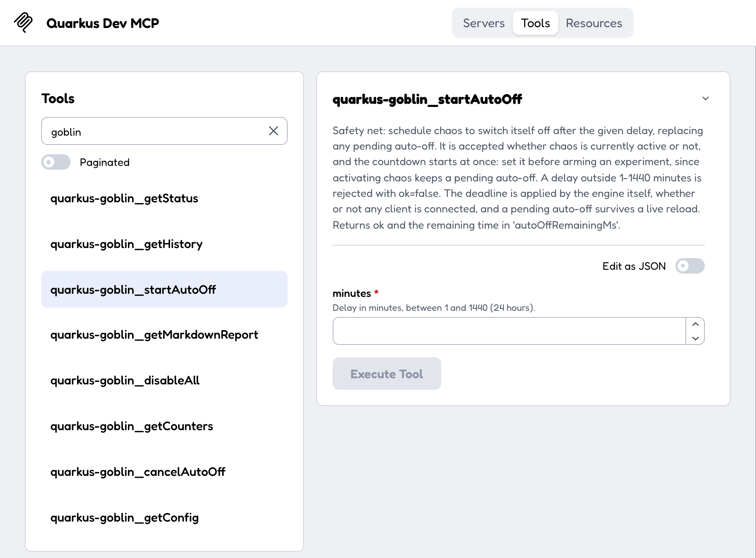Click the Edit as JSON label
Viewport: 756px width, 558px height.
pyautogui.click(x=634, y=266)
